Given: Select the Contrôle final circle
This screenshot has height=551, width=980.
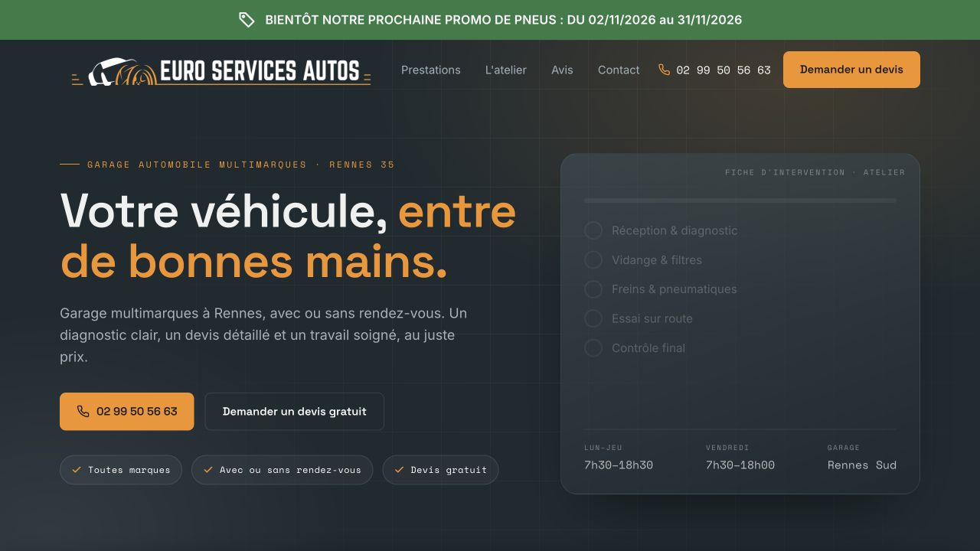Looking at the screenshot, I should click(593, 348).
